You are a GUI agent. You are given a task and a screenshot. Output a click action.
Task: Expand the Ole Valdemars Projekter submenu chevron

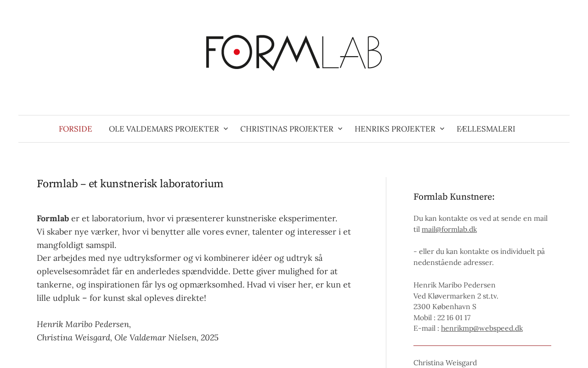(226, 129)
